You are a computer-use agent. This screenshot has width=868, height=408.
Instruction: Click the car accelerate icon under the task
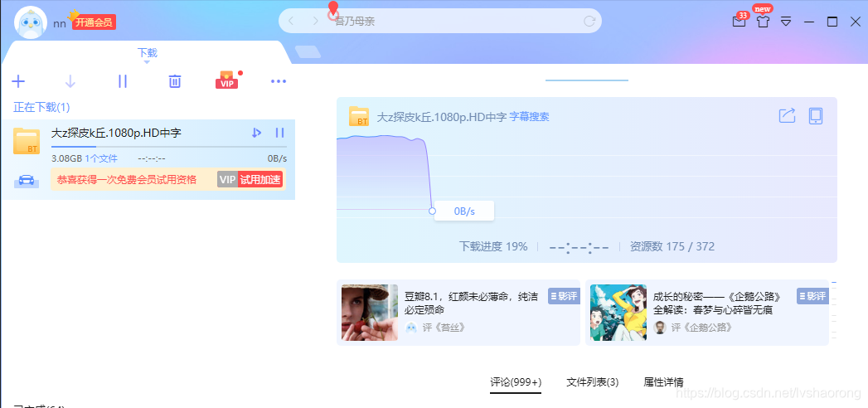click(x=27, y=181)
